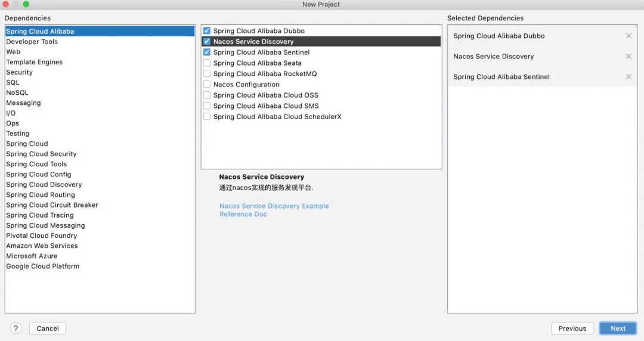The height and width of the screenshot is (341, 644).
Task: Select Spring Cloud Security category
Action: (x=100, y=154)
